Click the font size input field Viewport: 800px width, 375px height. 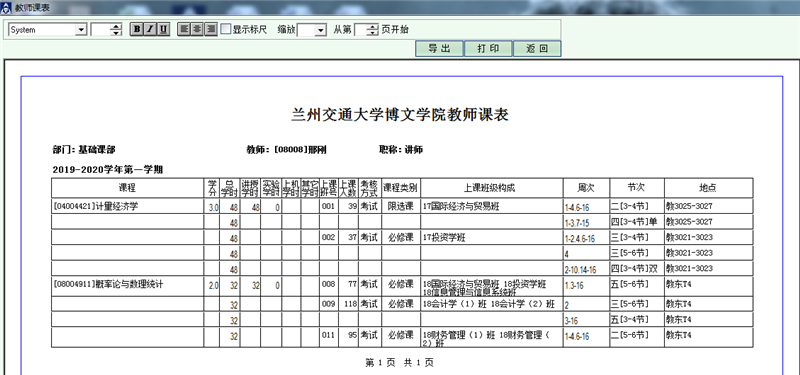pyautogui.click(x=101, y=30)
